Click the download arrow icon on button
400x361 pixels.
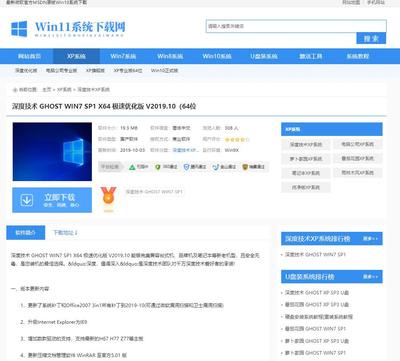(27, 200)
